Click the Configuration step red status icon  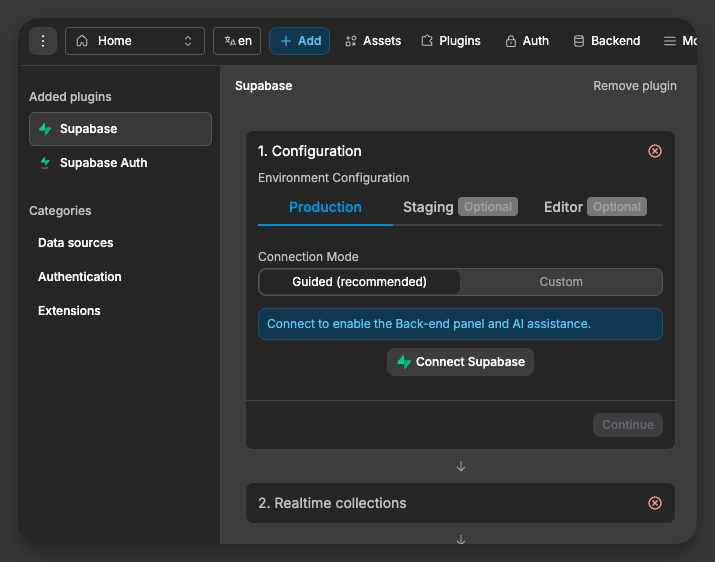[655, 151]
